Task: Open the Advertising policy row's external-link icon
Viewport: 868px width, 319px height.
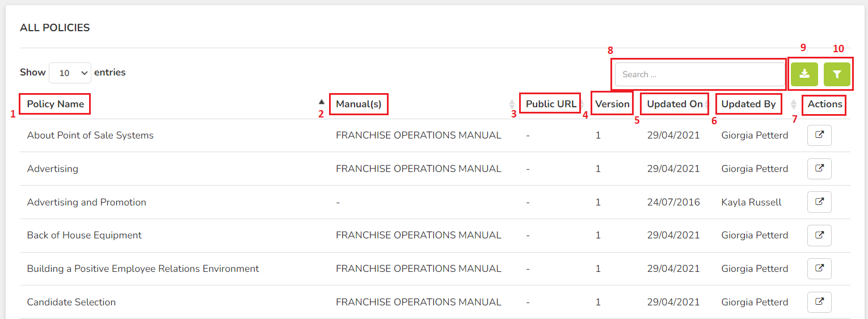Action: [x=819, y=169]
